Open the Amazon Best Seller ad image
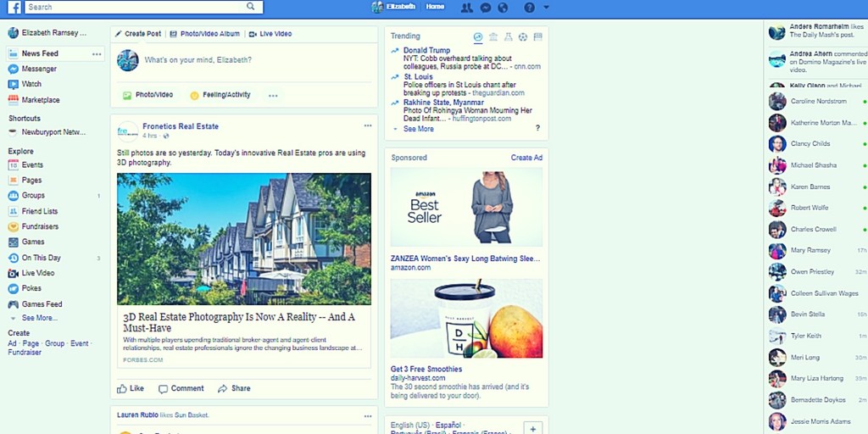 coord(467,207)
